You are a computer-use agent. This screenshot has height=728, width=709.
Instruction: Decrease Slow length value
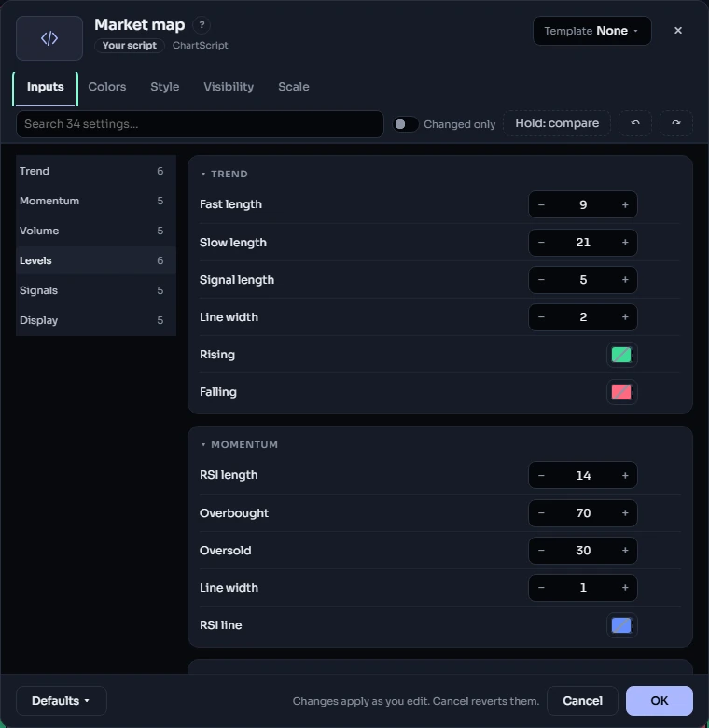pos(541,243)
